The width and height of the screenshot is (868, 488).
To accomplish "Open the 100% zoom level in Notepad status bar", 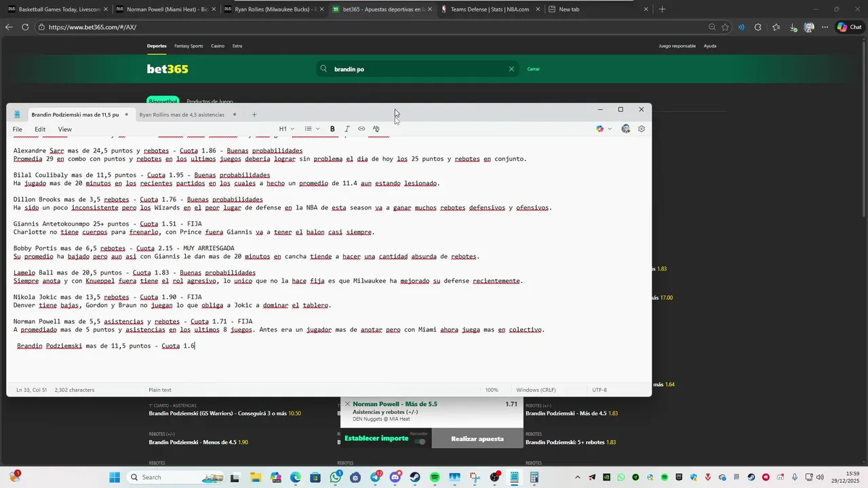I will pyautogui.click(x=492, y=390).
